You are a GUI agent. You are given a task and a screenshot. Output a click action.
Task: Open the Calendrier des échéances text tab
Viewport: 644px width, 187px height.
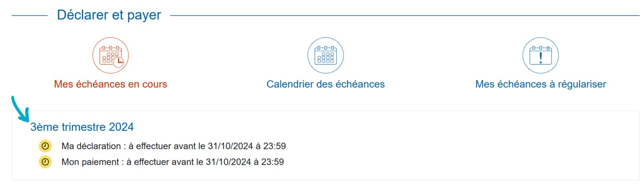point(326,85)
